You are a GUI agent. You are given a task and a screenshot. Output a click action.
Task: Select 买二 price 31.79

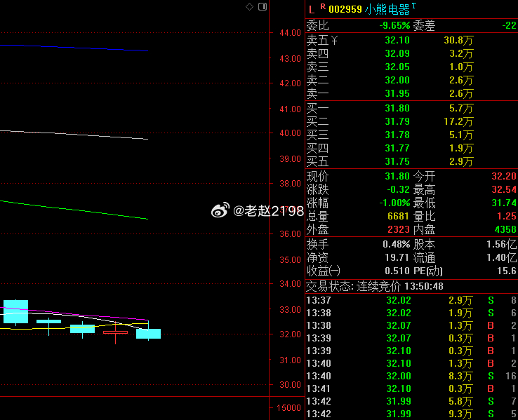(x=397, y=121)
